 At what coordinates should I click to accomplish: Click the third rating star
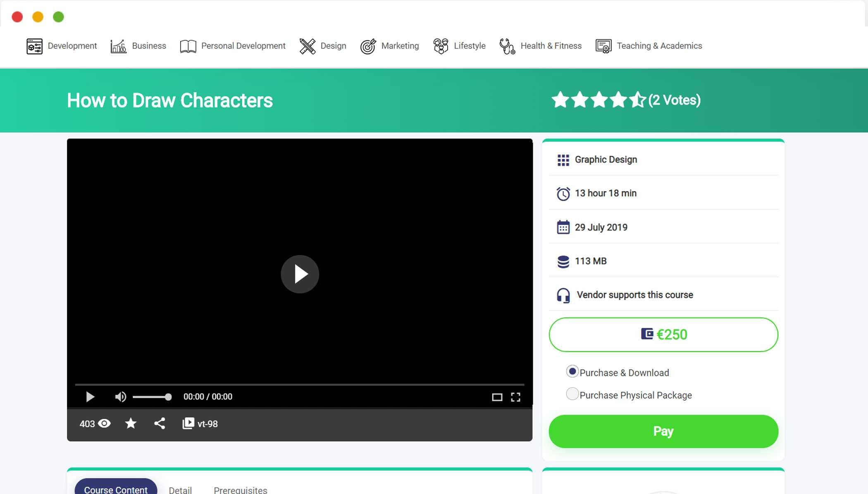click(599, 100)
